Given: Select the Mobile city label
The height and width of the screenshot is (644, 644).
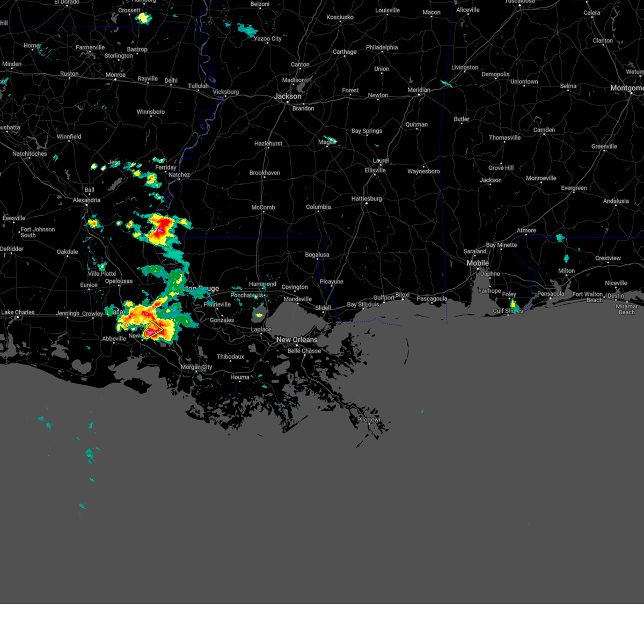Looking at the screenshot, I should point(478,263).
